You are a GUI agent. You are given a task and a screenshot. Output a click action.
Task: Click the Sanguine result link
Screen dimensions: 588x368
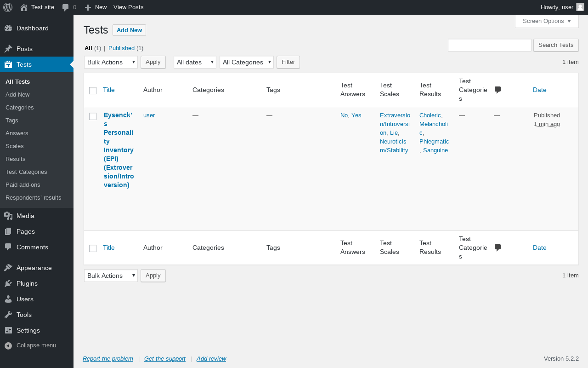[435, 150]
